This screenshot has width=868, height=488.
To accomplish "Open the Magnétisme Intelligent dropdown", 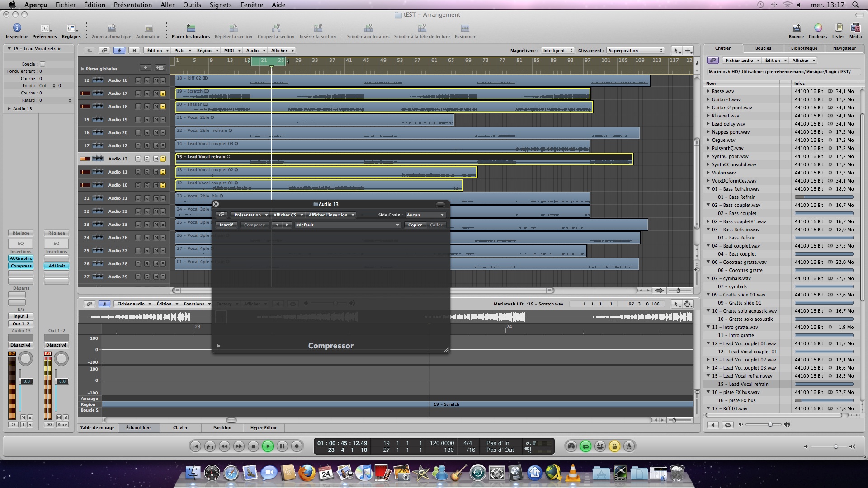I will point(557,51).
